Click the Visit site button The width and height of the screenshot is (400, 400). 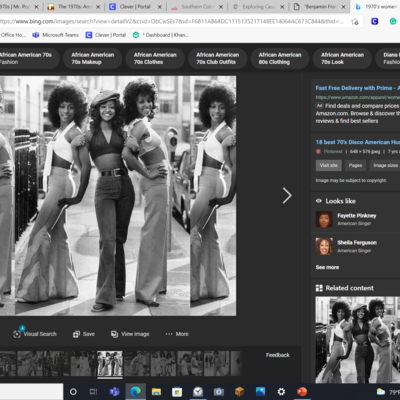point(328,165)
